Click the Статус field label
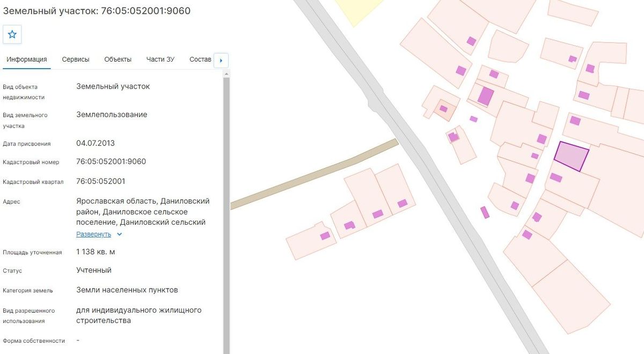644x354 pixels. pyautogui.click(x=12, y=271)
